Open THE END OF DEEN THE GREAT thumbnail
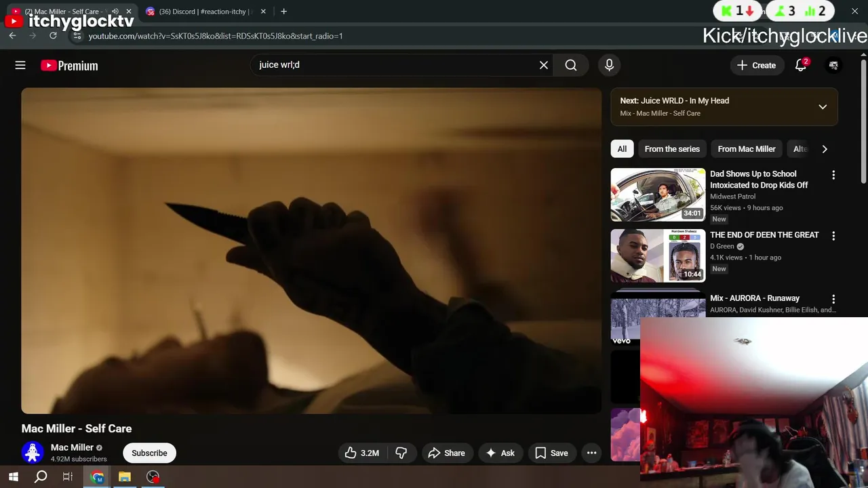Viewport: 868px width, 488px height. point(658,256)
